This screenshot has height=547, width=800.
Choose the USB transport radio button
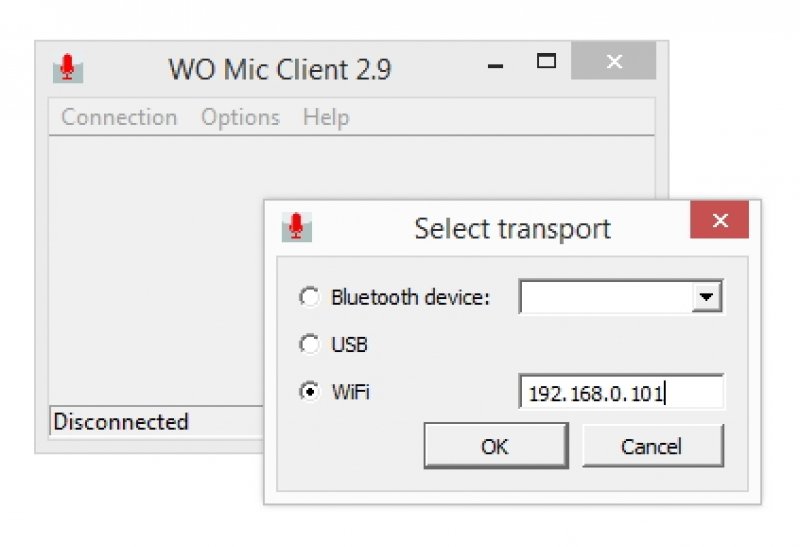pos(310,345)
